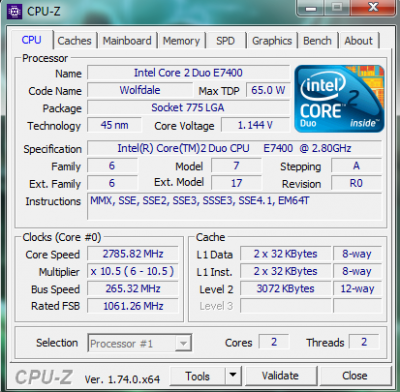Select the Memory tab
The height and width of the screenshot is (392, 400).
pos(181,41)
